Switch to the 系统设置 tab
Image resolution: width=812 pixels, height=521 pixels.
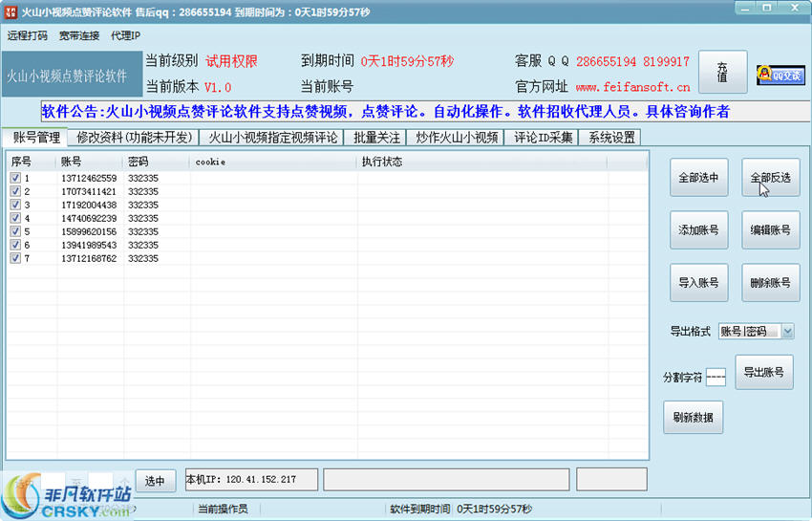pos(611,138)
